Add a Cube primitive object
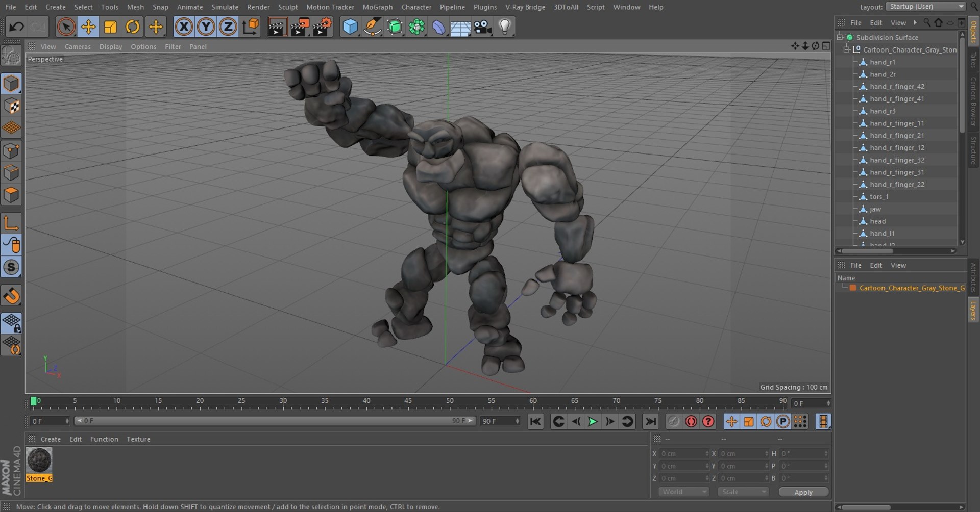Image resolution: width=980 pixels, height=512 pixels. pos(350,27)
